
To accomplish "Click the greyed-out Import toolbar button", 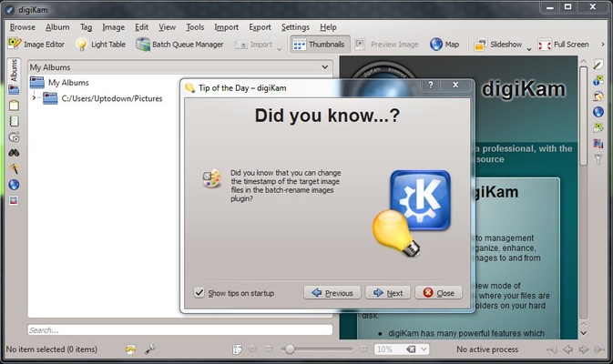I will 253,44.
